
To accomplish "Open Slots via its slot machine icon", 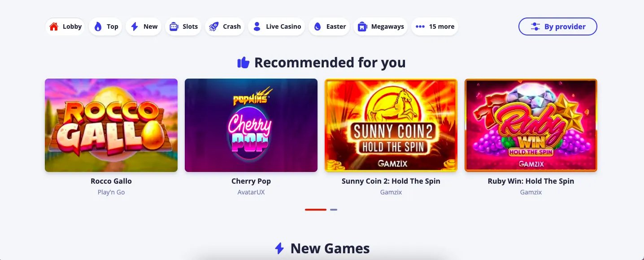I will click(x=174, y=26).
